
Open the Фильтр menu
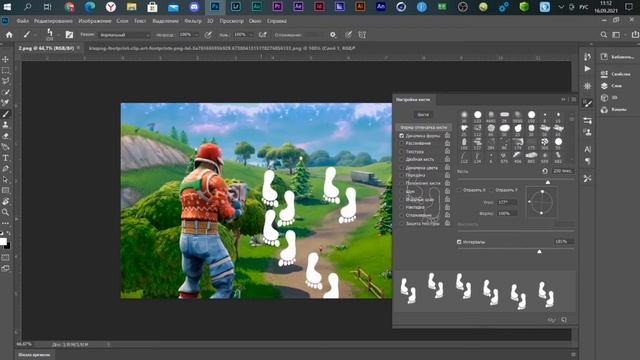193,21
